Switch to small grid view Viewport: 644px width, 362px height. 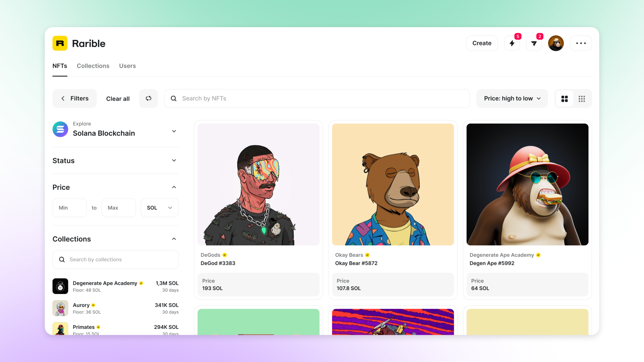[582, 99]
